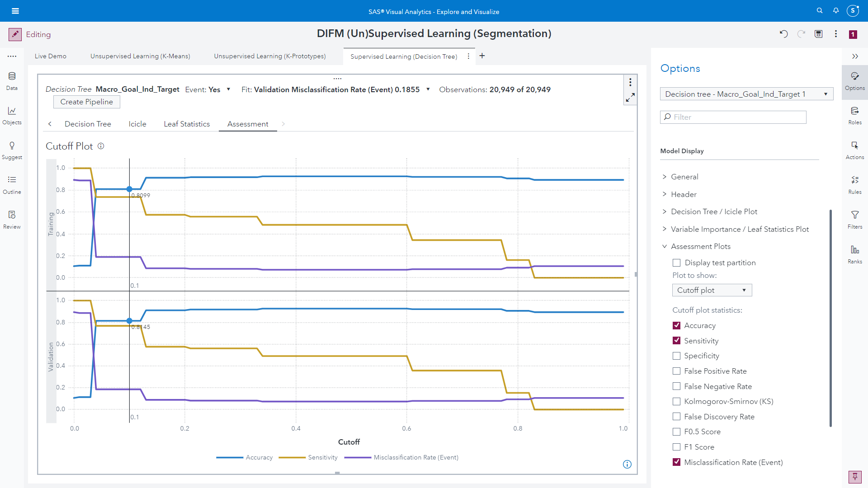Click the Create Pipeline button

coord(86,102)
